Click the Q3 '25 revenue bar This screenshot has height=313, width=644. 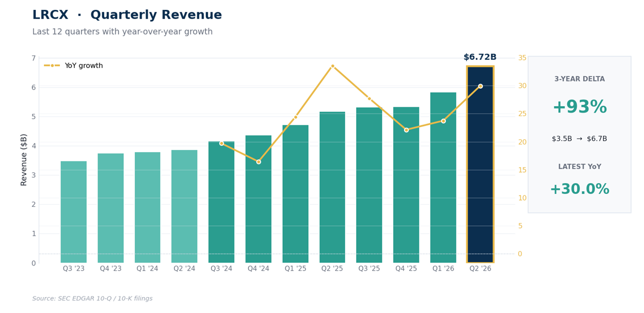(369, 185)
